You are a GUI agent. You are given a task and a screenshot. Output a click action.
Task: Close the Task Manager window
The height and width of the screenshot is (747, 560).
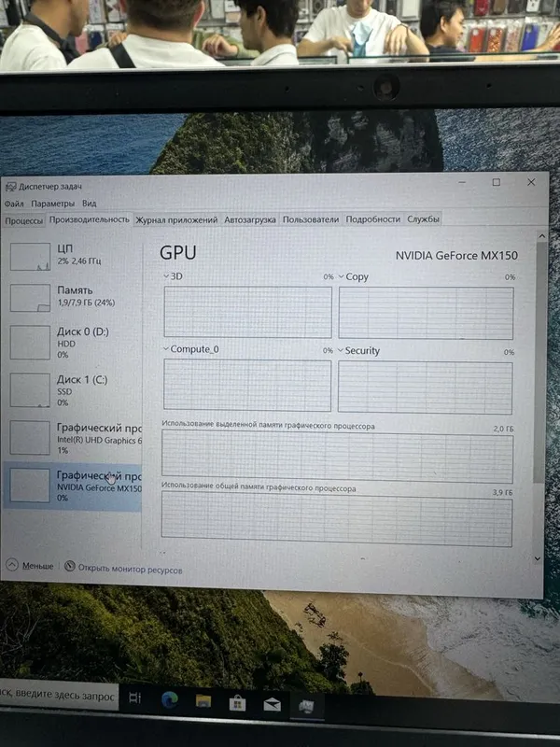point(531,182)
